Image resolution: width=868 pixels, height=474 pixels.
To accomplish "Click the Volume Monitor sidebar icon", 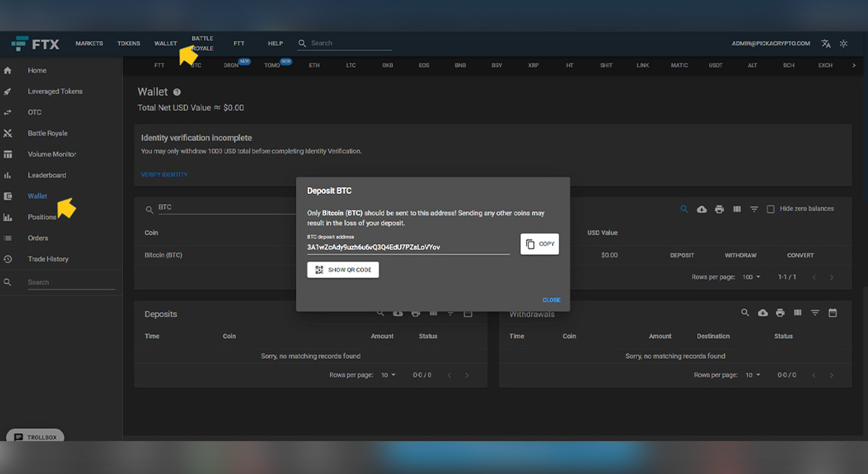I will (8, 154).
